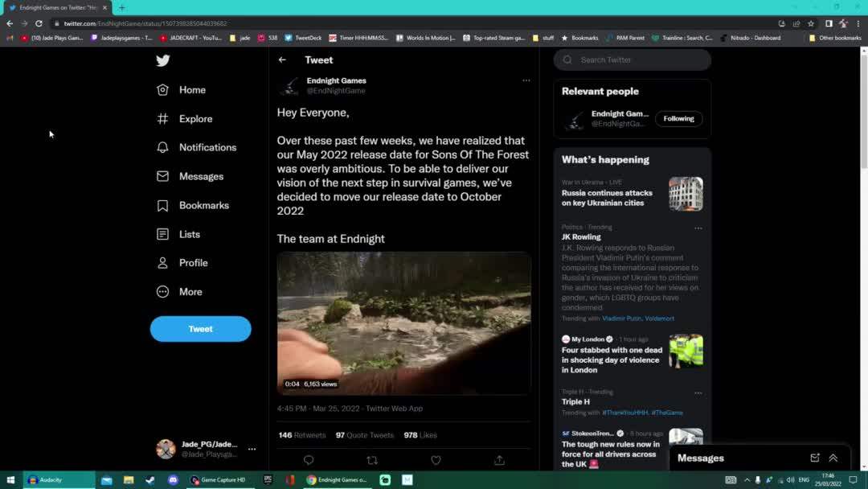Screen dimensions: 868x489
Task: Reload the page with refresh icon
Action: 39,24
